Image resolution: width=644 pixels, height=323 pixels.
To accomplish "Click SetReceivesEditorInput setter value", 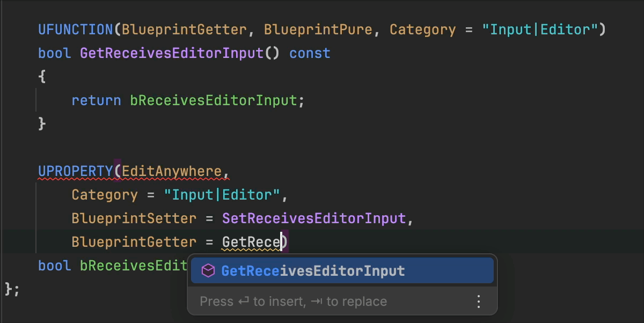I will [314, 218].
